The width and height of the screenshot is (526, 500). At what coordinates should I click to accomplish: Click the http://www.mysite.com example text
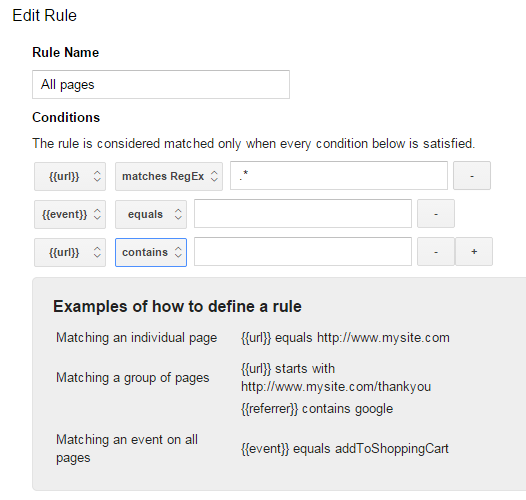click(x=383, y=338)
